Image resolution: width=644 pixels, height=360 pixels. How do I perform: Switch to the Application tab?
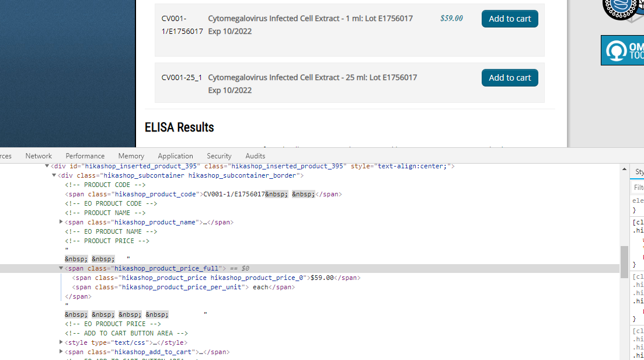click(175, 156)
